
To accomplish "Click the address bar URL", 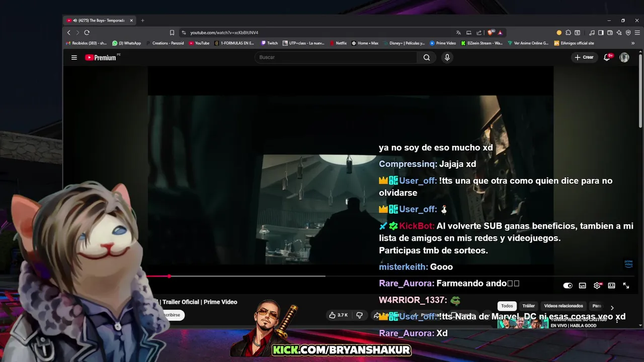I will click(224, 33).
